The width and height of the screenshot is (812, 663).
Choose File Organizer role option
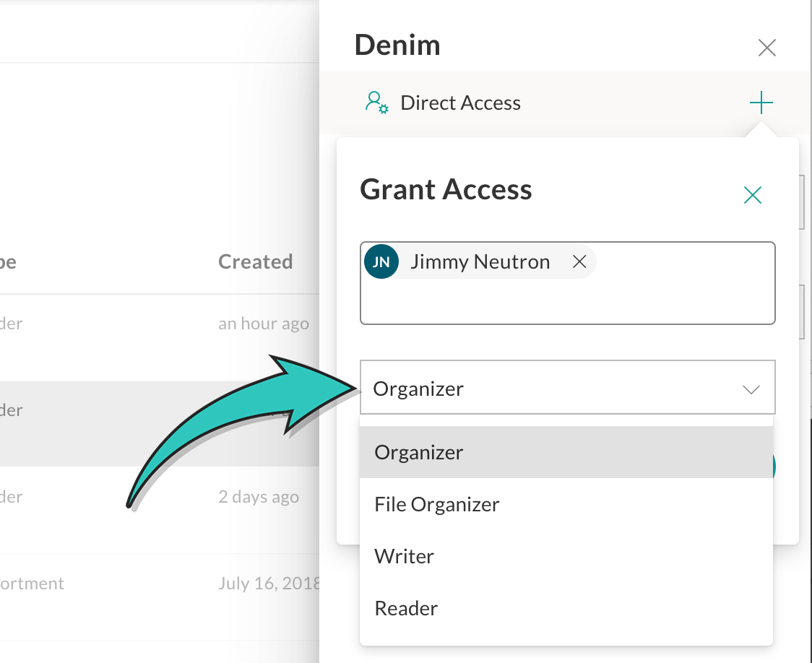[x=566, y=504]
